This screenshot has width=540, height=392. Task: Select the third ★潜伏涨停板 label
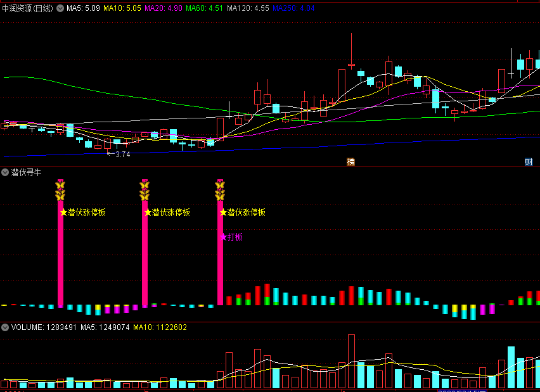coord(243,212)
